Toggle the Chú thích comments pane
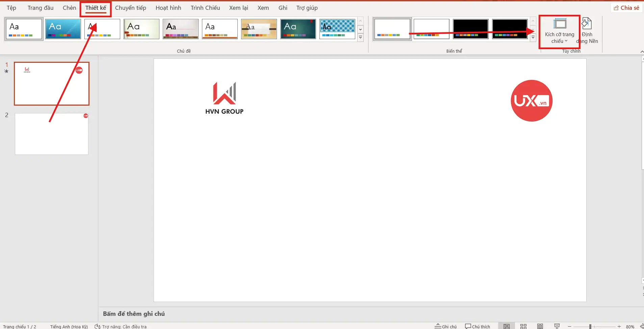644x329 pixels. (477, 326)
